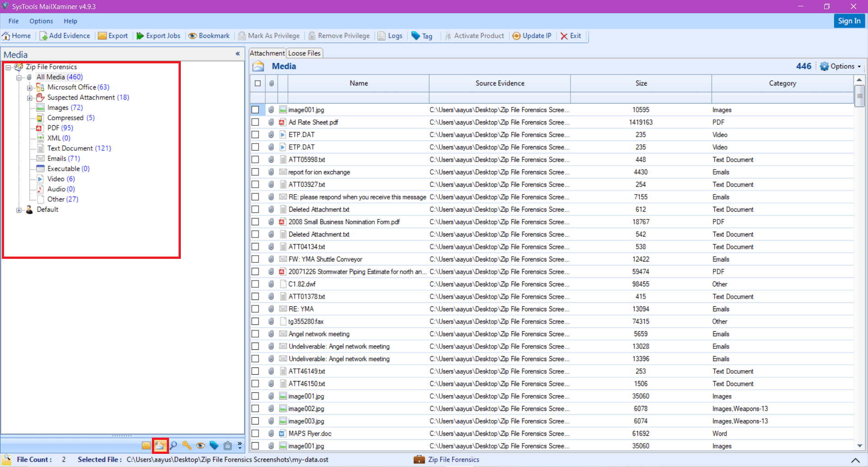Select the Export Jobs tool

click(158, 36)
